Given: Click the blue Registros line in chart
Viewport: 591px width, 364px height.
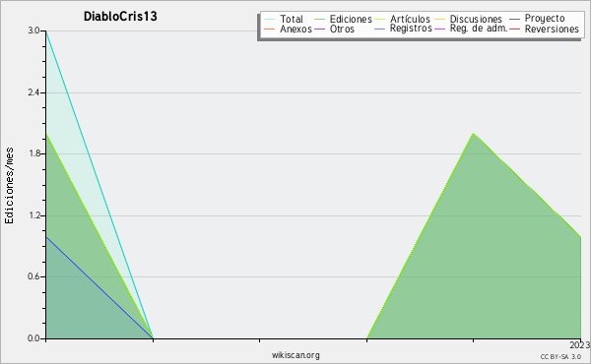Looking at the screenshot, I should 99,287.
